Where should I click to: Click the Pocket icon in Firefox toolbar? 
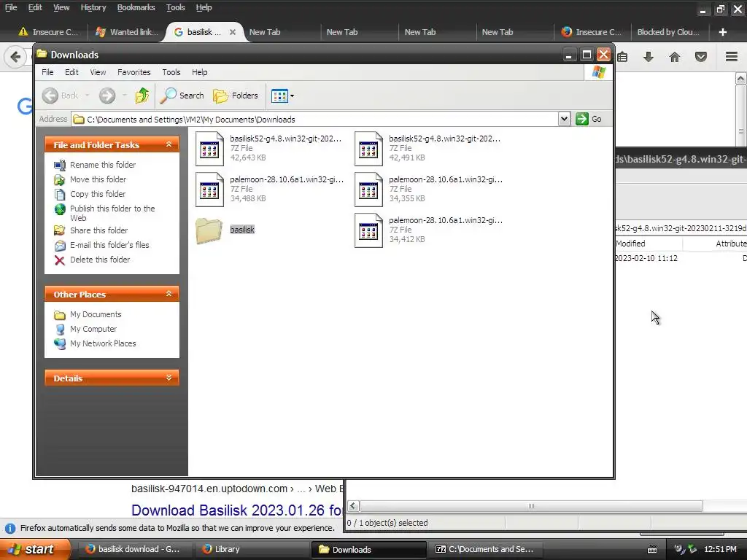[x=701, y=57]
